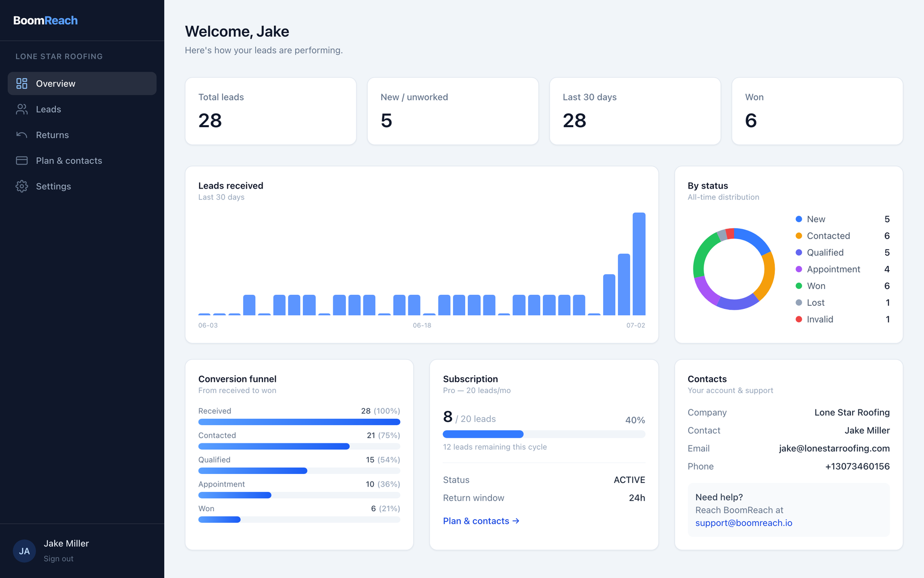
Task: Click the Settings gear icon
Action: click(22, 187)
